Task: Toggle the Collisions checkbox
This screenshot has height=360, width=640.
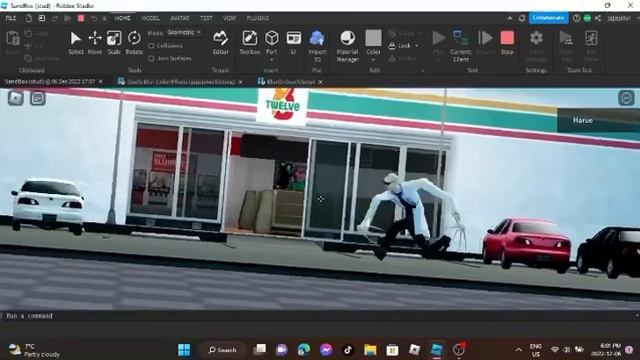Action: coord(151,46)
